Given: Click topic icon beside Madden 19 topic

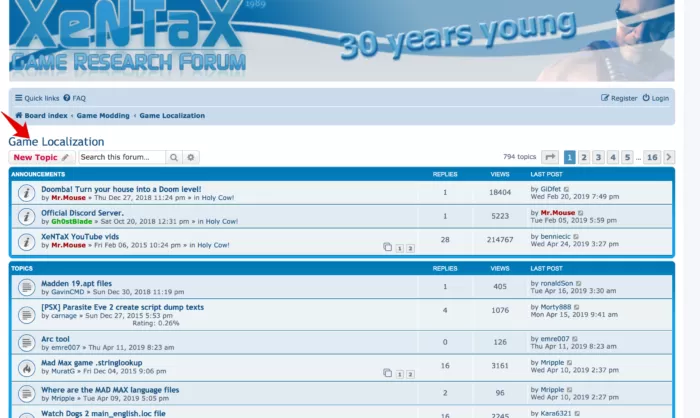Looking at the screenshot, I should 26,287.
